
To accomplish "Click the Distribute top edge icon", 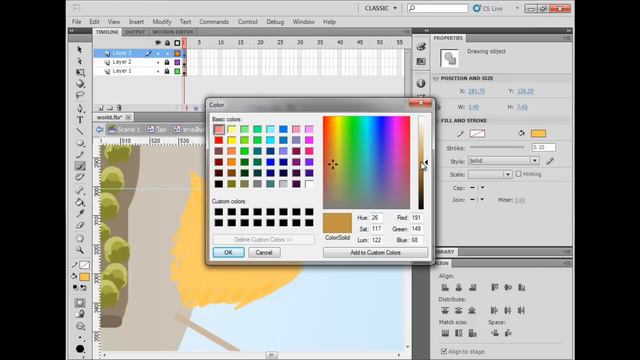I will [x=445, y=311].
